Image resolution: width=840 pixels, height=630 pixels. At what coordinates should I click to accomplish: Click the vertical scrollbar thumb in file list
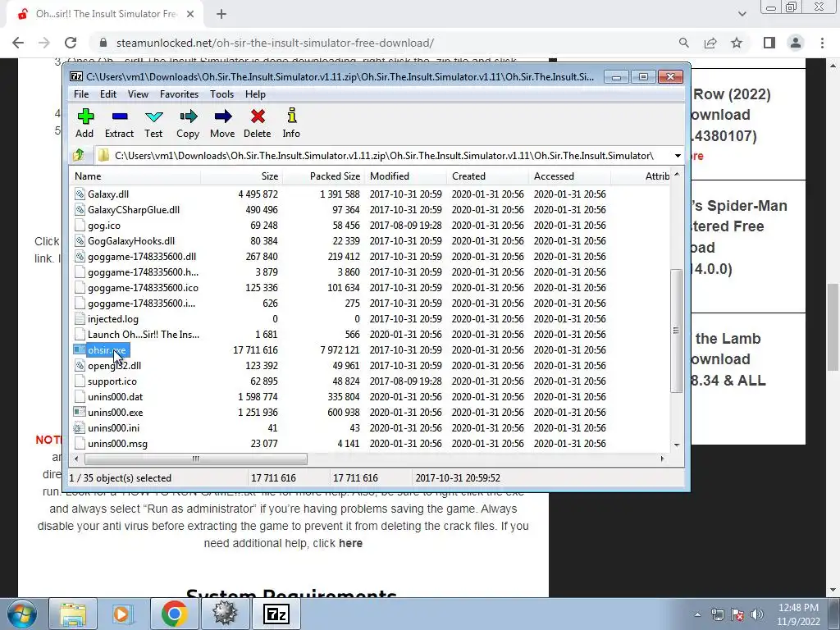(x=677, y=331)
